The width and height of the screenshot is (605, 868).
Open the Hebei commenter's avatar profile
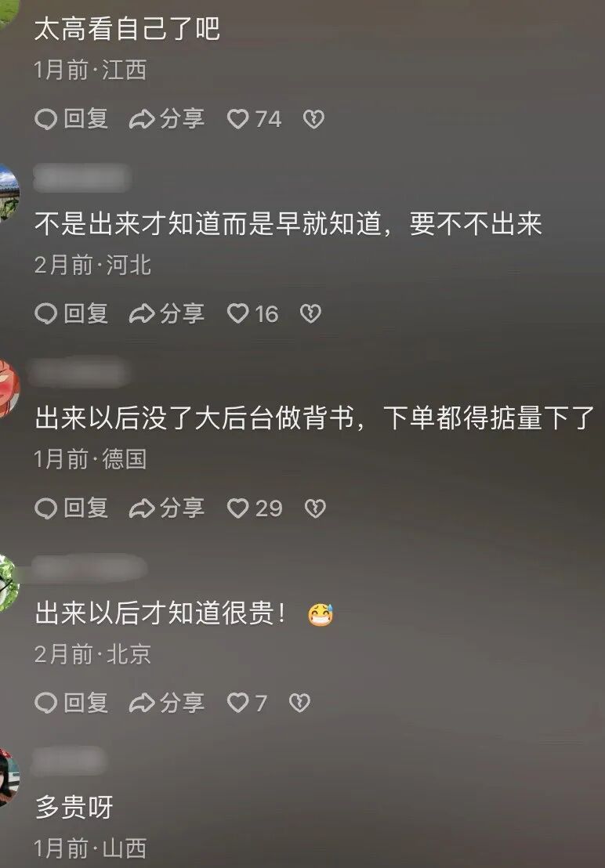(x=9, y=193)
